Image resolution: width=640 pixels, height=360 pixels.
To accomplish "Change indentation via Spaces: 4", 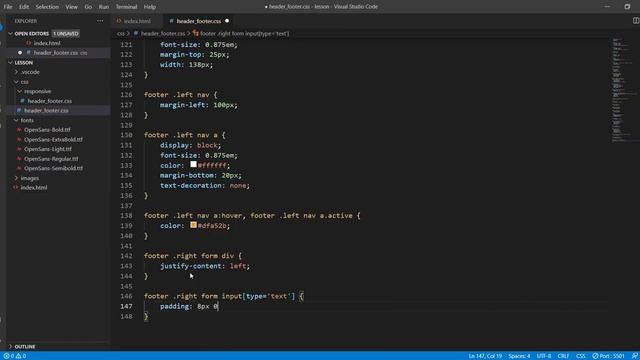I will pos(519,356).
